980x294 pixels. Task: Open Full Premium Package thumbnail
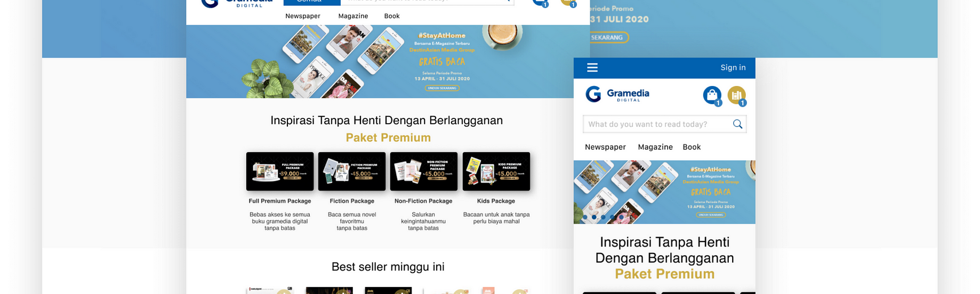point(280,171)
